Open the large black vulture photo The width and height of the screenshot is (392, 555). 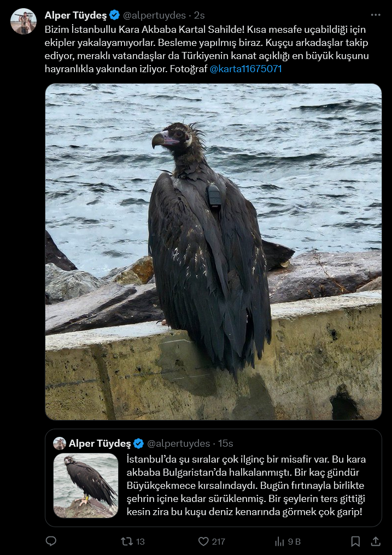tap(213, 252)
